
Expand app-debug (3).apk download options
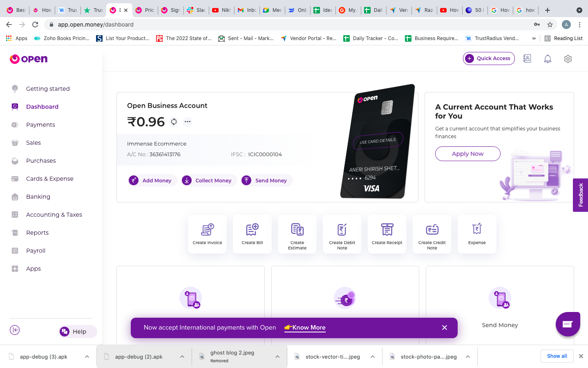87,357
